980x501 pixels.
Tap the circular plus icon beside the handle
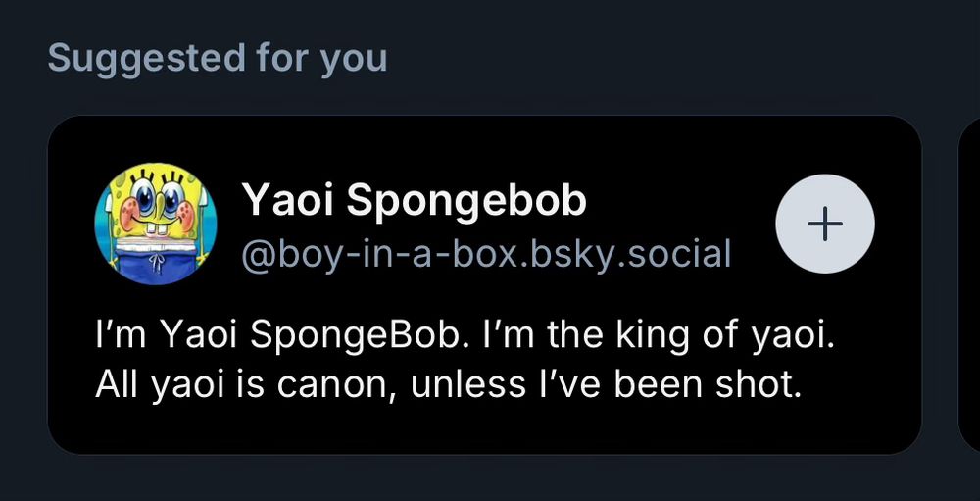(x=824, y=225)
